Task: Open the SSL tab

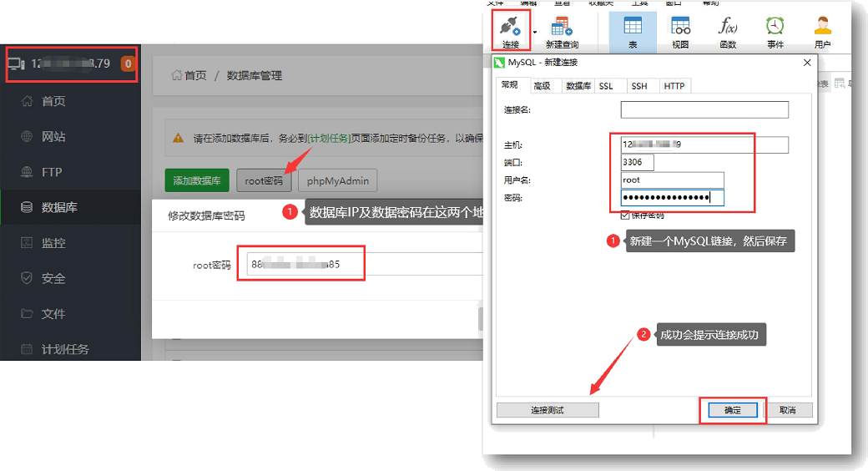Action: pos(606,86)
